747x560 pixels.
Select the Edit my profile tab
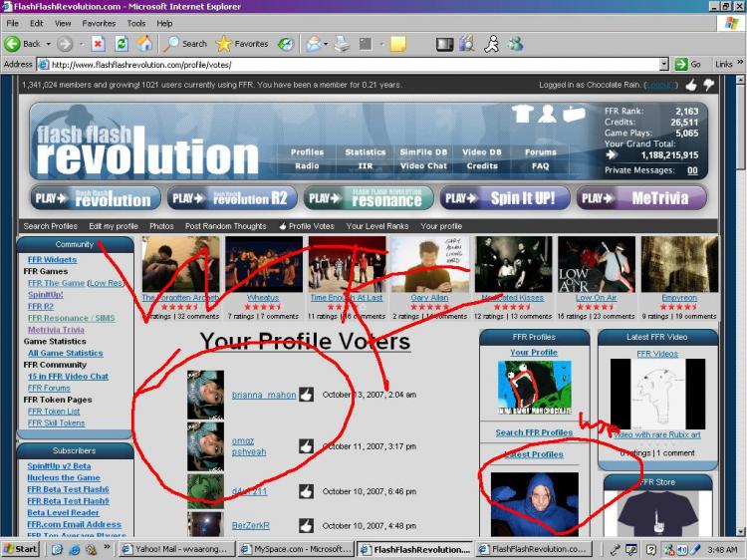114,226
